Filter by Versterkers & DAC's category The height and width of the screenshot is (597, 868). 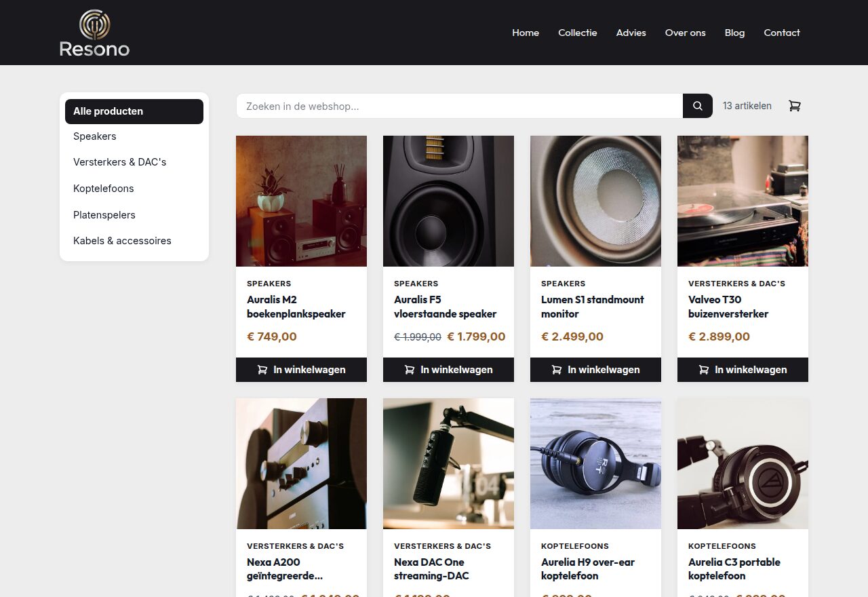click(134, 162)
